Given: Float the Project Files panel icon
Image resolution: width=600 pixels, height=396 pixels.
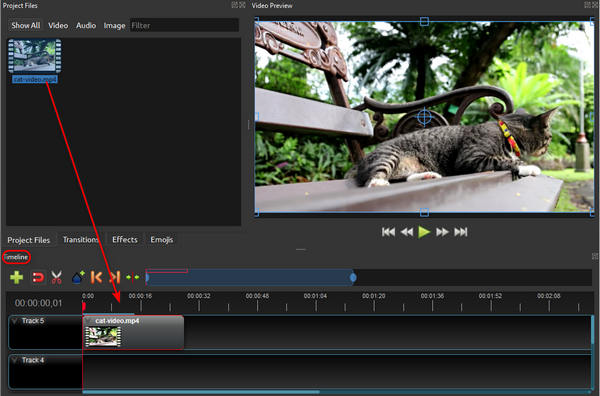Looking at the screenshot, I should tap(235, 5).
